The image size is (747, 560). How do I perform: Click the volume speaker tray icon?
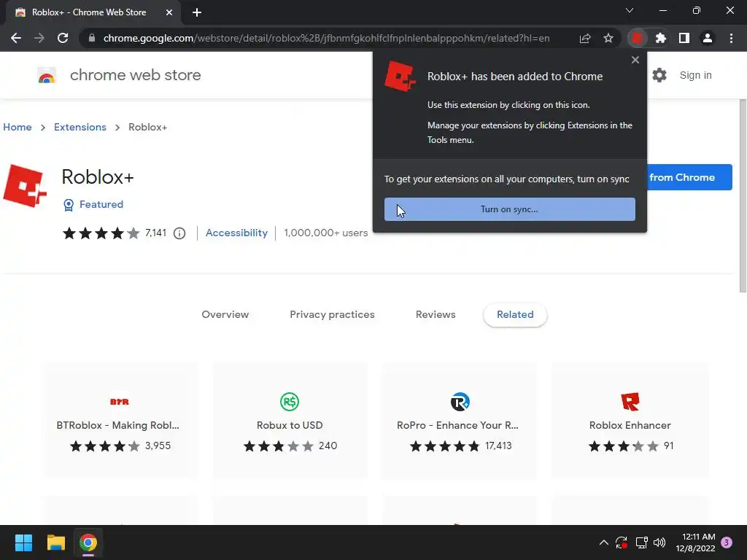point(659,542)
